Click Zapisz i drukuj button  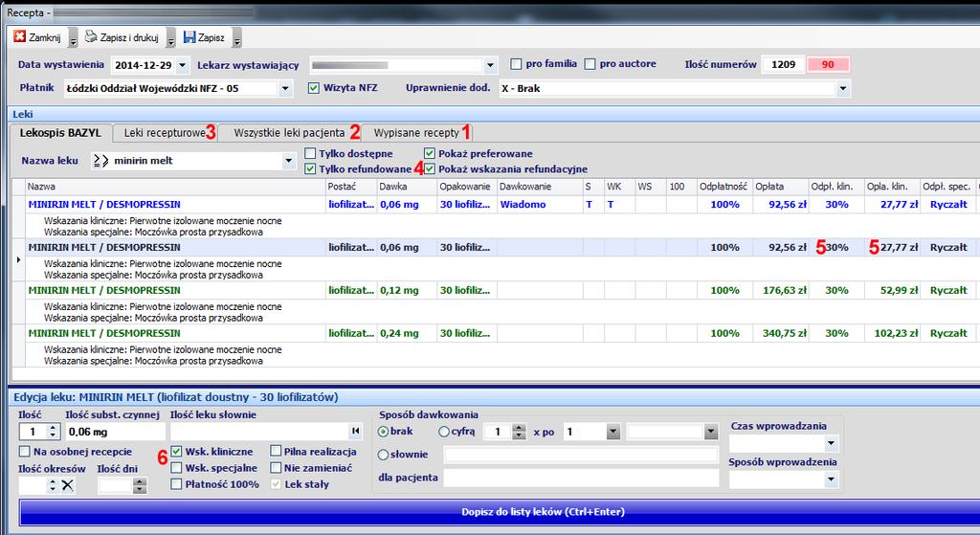tap(122, 37)
